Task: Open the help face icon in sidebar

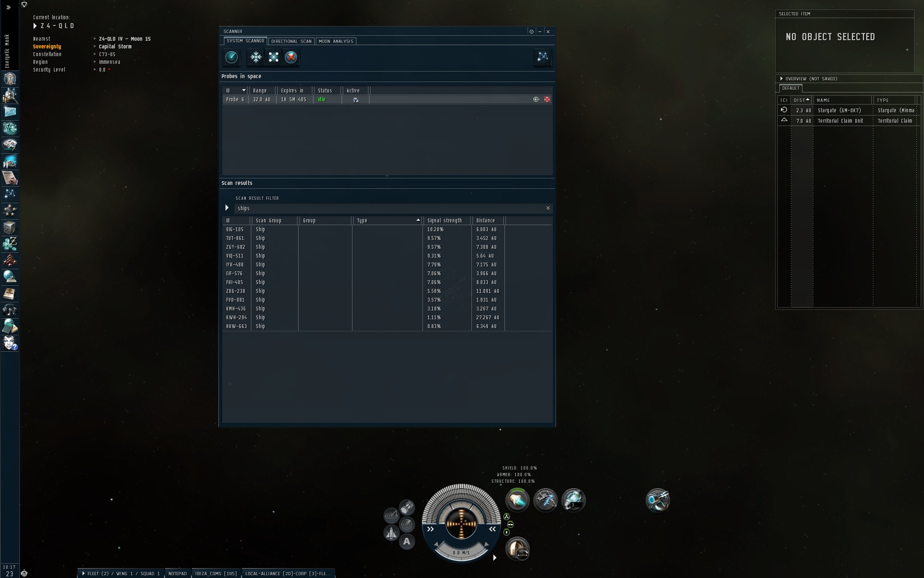Action: [x=10, y=343]
